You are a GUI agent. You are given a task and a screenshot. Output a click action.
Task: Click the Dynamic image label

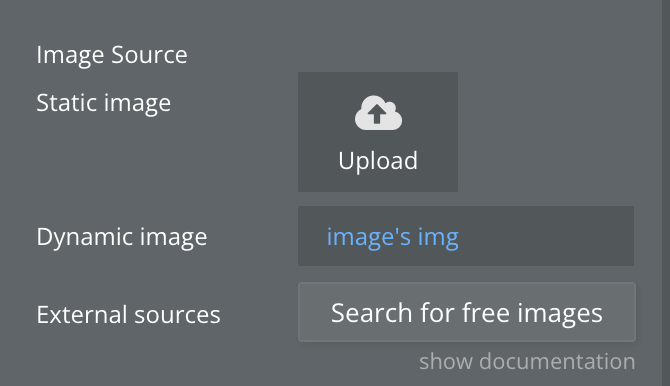[x=122, y=237]
